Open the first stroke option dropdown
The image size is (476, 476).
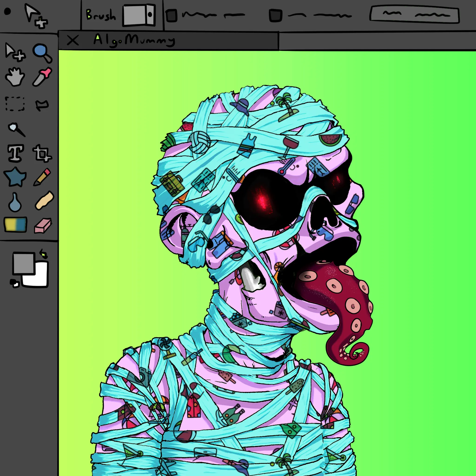point(171,15)
